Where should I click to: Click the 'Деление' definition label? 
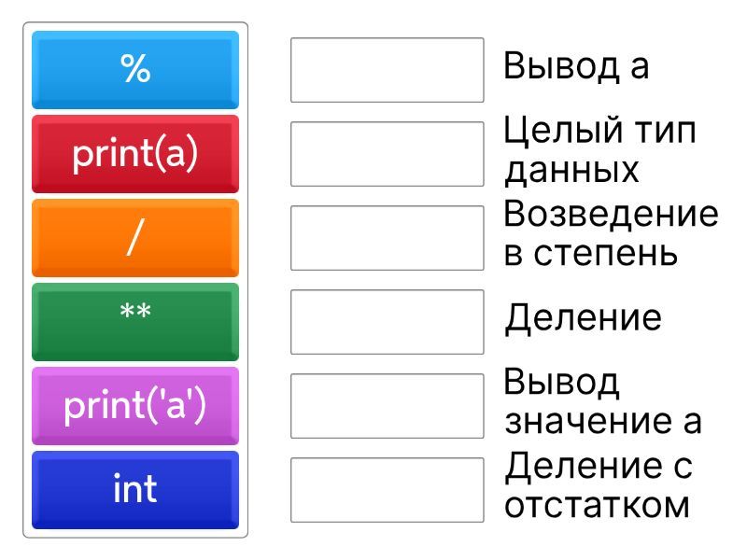coord(583,318)
